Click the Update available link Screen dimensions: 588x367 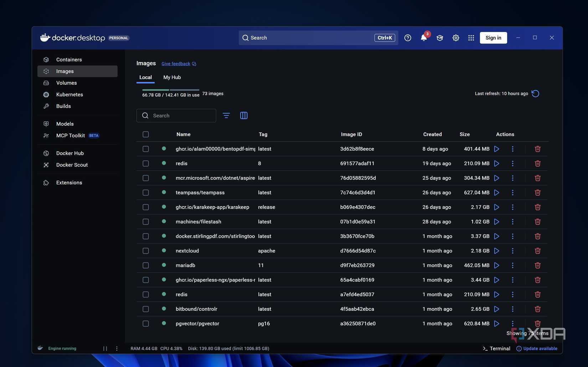pyautogui.click(x=537, y=348)
